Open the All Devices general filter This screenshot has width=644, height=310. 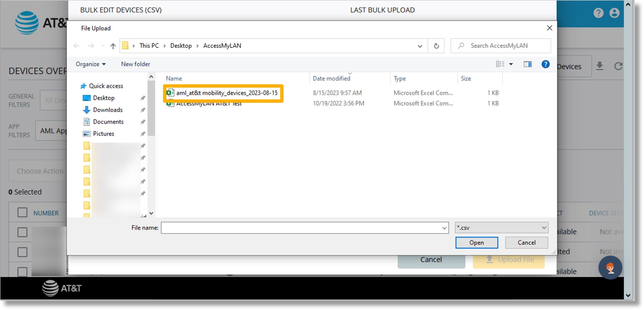(x=53, y=100)
